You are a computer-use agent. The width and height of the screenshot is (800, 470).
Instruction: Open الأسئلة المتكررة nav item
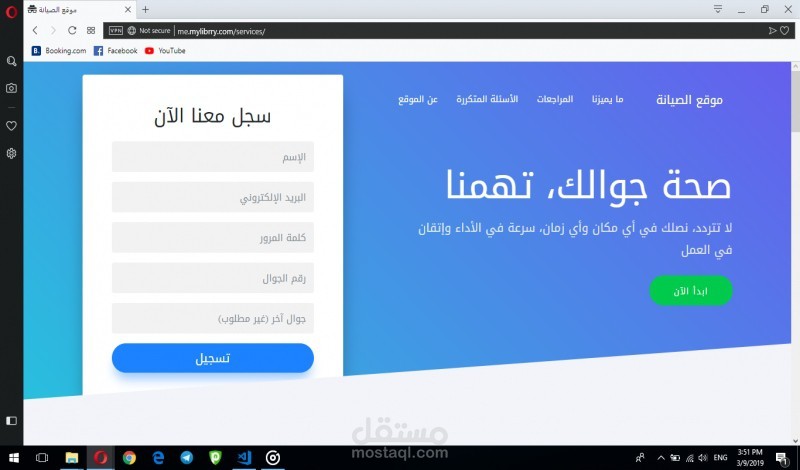tap(487, 99)
